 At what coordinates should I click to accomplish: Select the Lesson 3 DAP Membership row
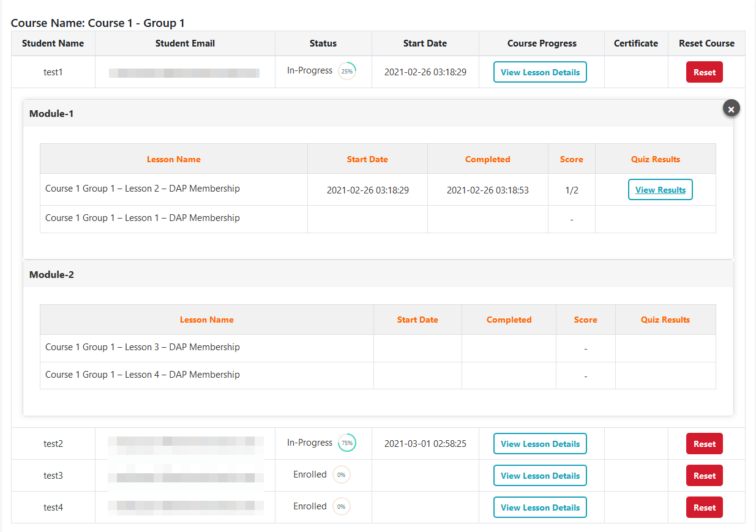[143, 347]
